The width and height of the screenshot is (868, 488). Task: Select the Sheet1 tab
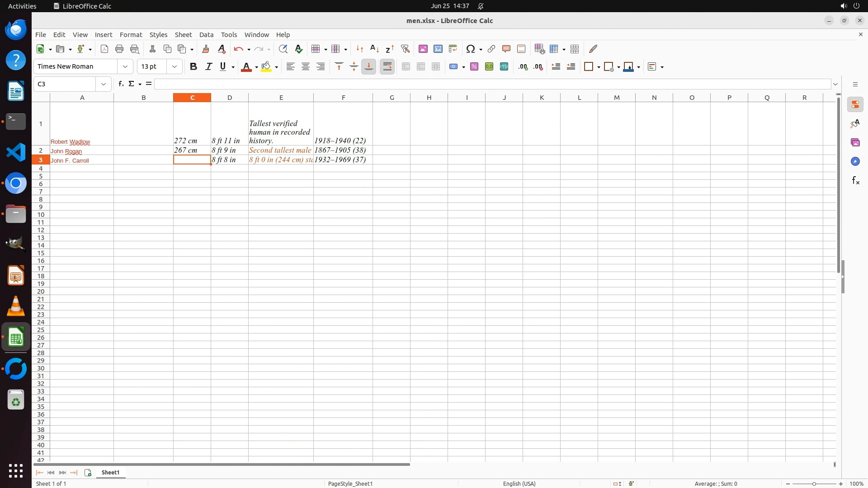pos(110,473)
